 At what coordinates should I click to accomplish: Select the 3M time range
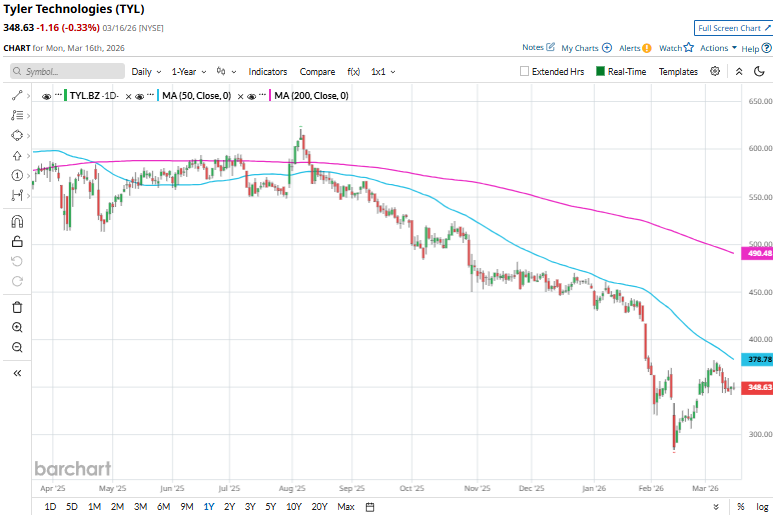pyautogui.click(x=141, y=507)
